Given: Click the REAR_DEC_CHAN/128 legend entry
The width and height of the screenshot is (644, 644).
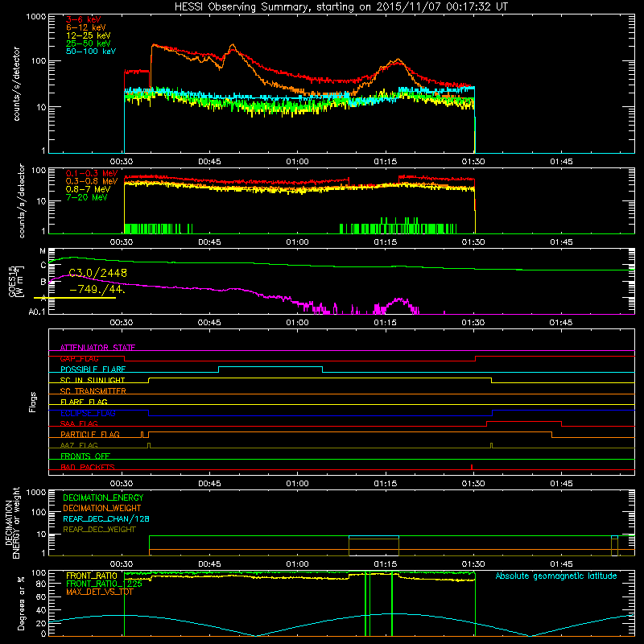Looking at the screenshot, I should (106, 519).
